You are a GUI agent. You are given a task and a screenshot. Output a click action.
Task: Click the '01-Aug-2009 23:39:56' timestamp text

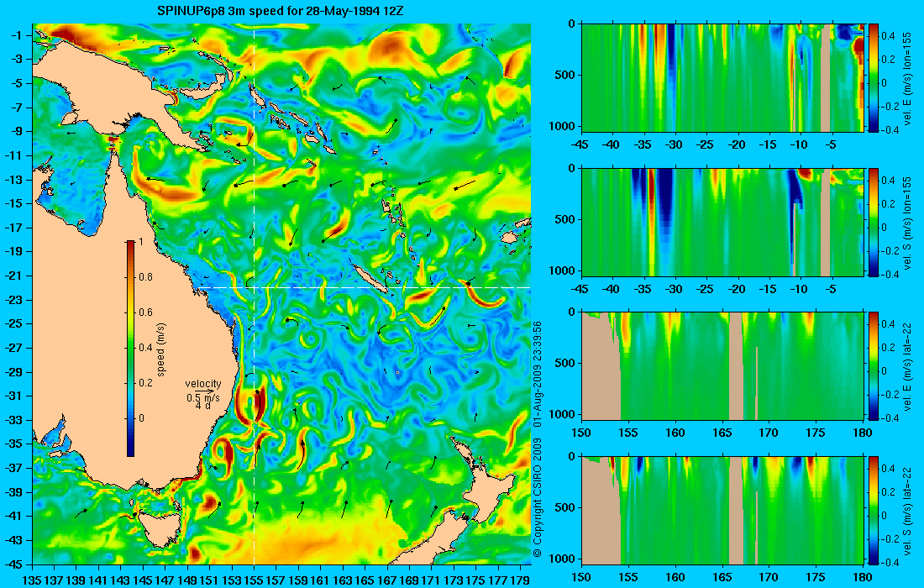(537, 374)
